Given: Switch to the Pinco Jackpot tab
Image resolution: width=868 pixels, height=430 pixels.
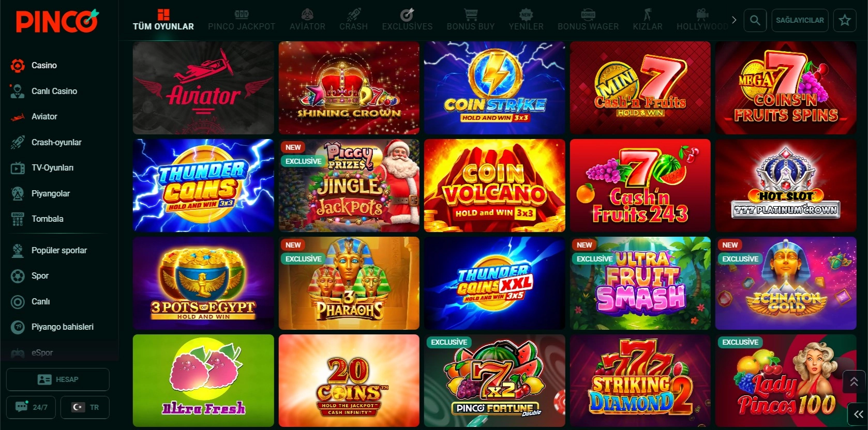Looking at the screenshot, I should pos(242,20).
